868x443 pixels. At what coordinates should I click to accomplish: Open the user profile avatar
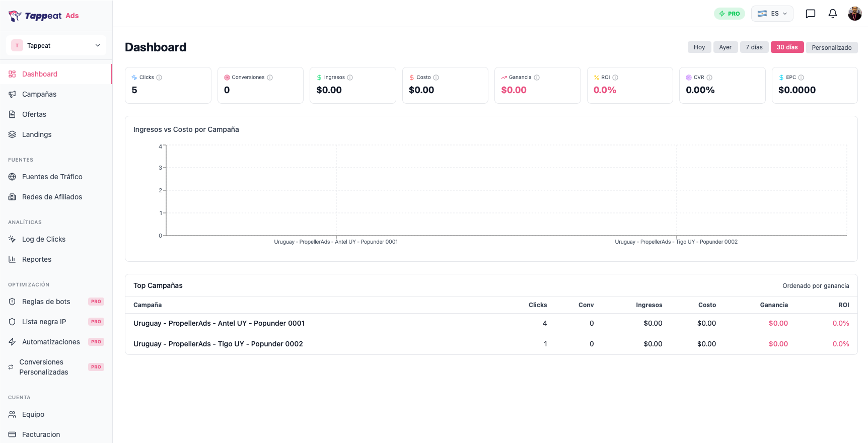pos(855,14)
